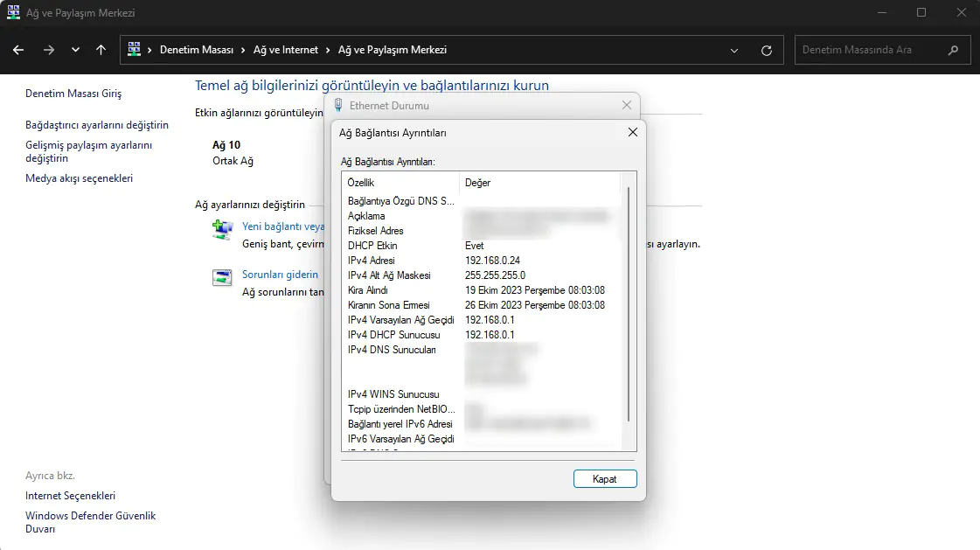This screenshot has width=980, height=550.
Task: Click the up navigation arrow
Action: [x=101, y=50]
